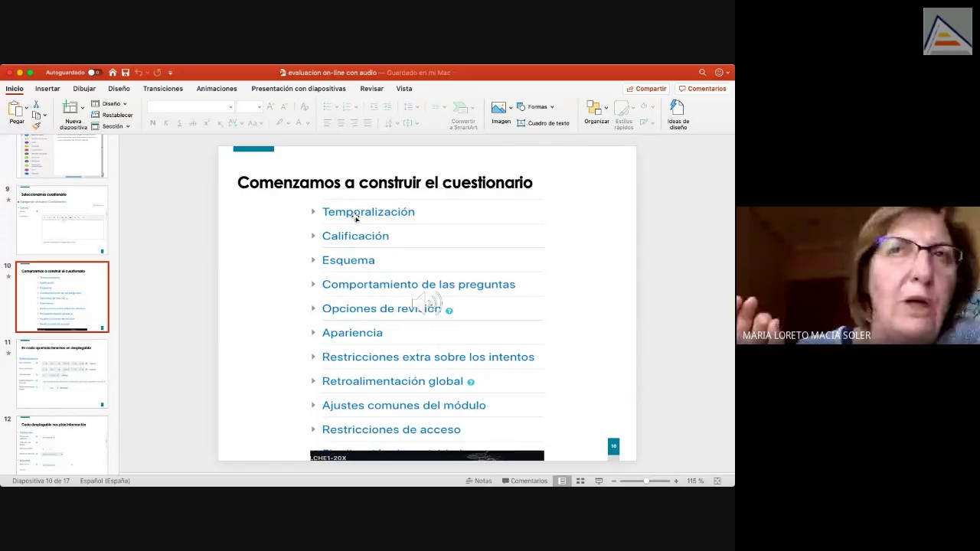Open the Formas shapes dropdown

[x=535, y=107]
